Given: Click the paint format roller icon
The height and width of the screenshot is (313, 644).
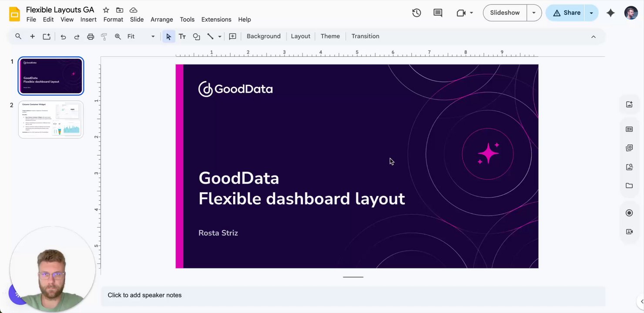Looking at the screenshot, I should (x=104, y=37).
